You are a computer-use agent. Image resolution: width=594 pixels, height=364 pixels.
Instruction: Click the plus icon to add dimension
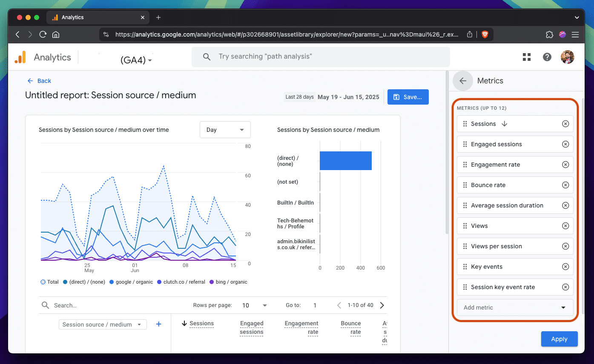point(159,324)
